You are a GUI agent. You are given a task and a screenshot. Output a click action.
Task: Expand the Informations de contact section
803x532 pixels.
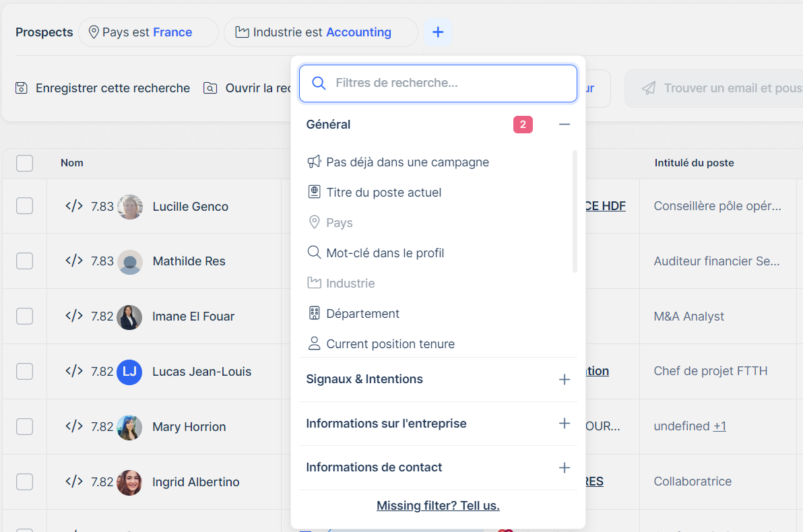(565, 467)
